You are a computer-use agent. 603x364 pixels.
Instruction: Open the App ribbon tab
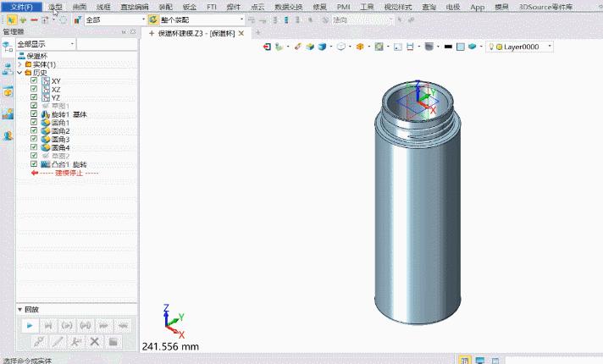click(x=478, y=7)
